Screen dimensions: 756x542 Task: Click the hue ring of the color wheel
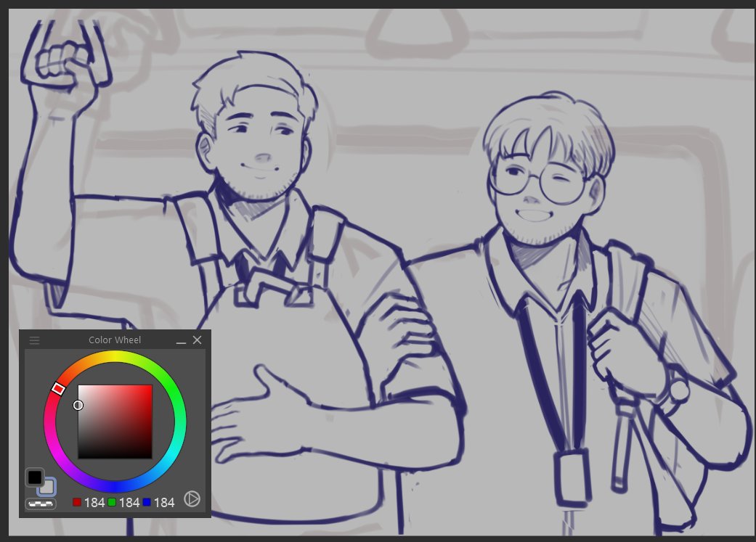tap(115, 357)
